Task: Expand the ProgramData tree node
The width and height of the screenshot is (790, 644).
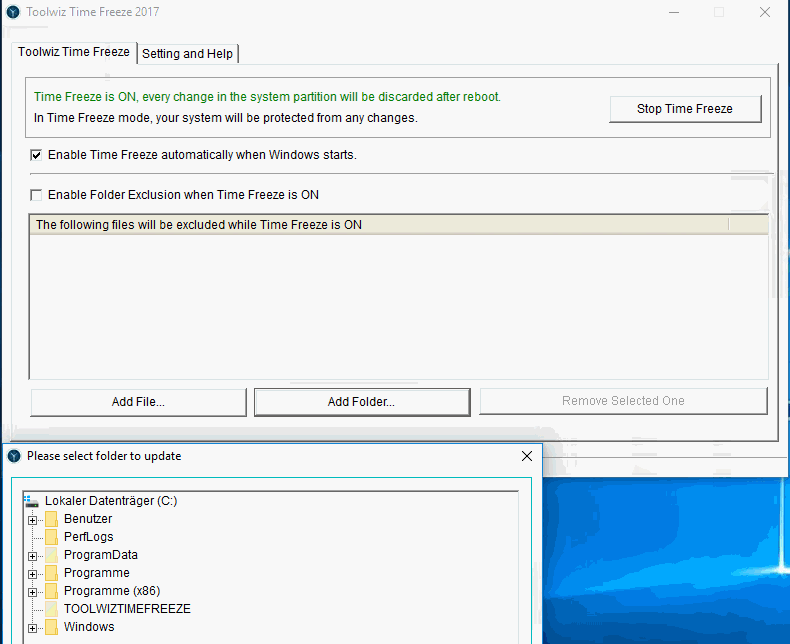Action: click(33, 556)
